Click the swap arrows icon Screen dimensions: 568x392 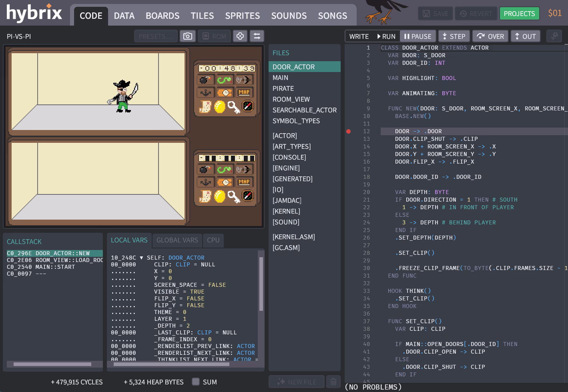coord(257,36)
